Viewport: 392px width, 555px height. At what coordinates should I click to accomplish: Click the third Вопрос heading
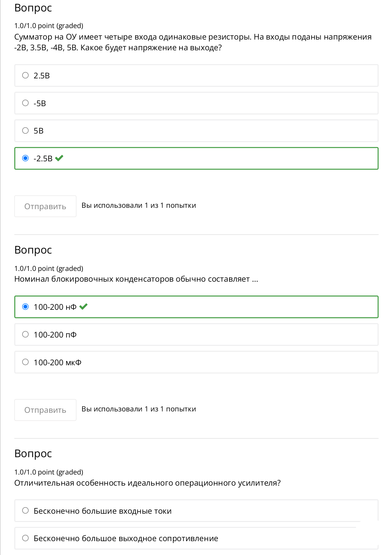(33, 454)
